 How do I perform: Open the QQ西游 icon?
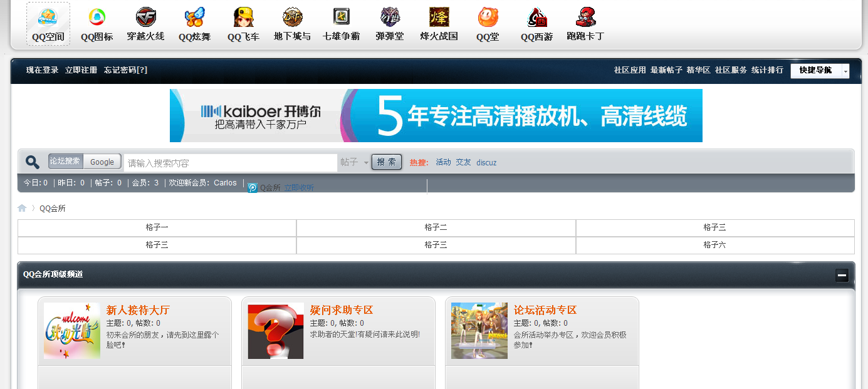point(536,24)
